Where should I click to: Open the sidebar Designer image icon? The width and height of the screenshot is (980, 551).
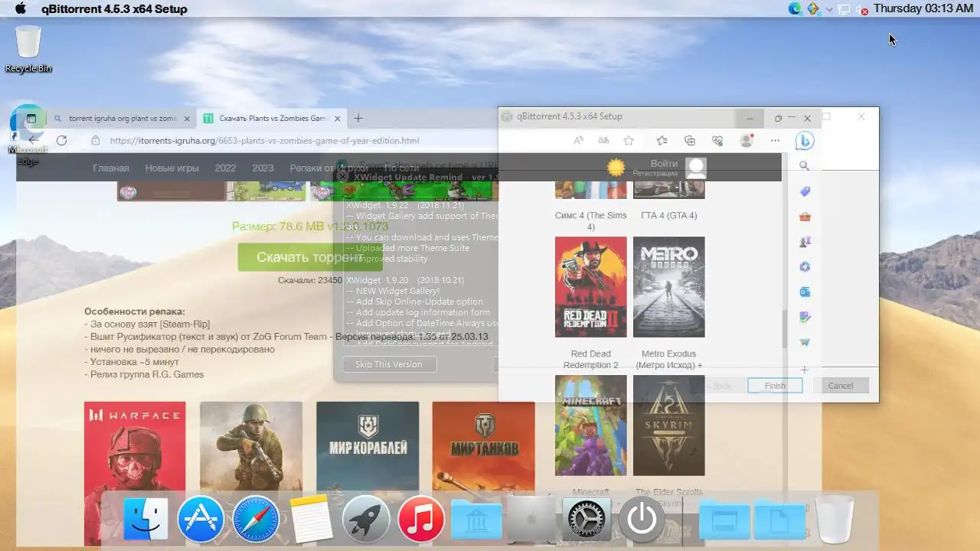(804, 317)
